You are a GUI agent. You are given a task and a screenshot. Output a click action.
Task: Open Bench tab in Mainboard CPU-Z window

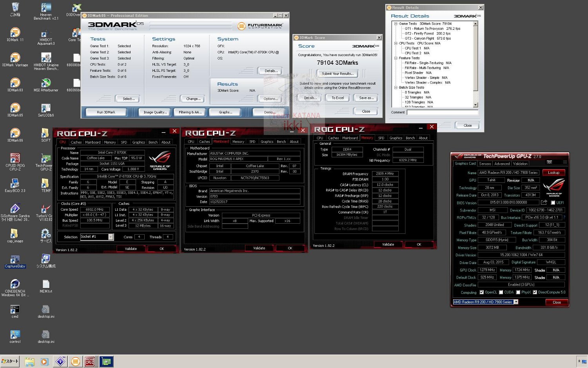click(x=281, y=142)
